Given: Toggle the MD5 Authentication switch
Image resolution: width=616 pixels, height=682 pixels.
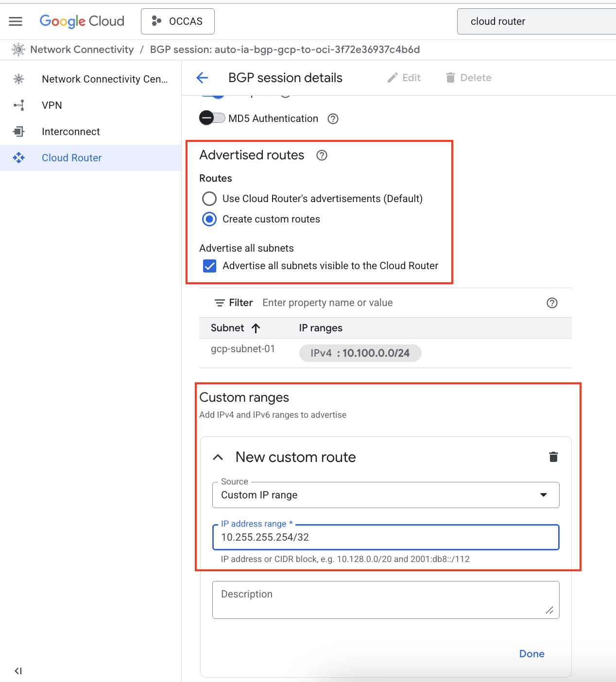Looking at the screenshot, I should tap(212, 118).
